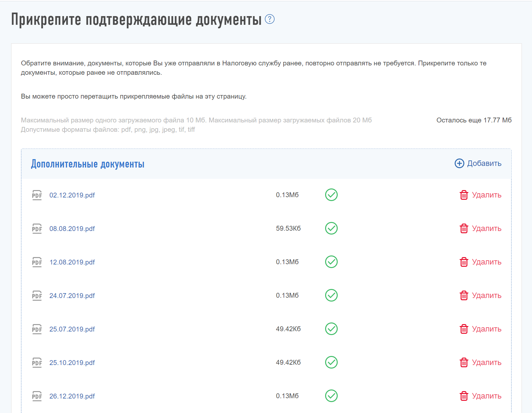Image resolution: width=532 pixels, height=413 pixels.
Task: Click PDF file icon of 12.08.2019.pdf
Action: tap(37, 262)
